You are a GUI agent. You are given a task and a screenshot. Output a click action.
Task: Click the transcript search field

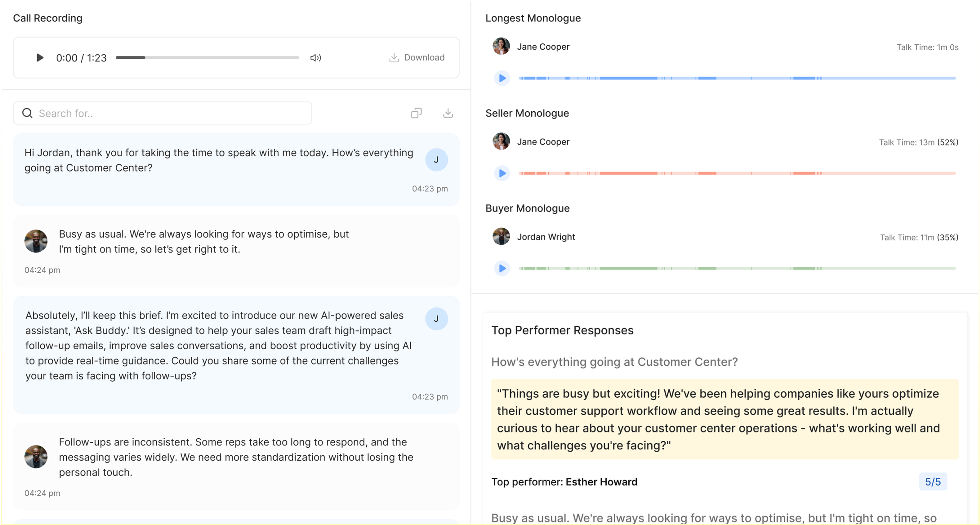point(162,113)
